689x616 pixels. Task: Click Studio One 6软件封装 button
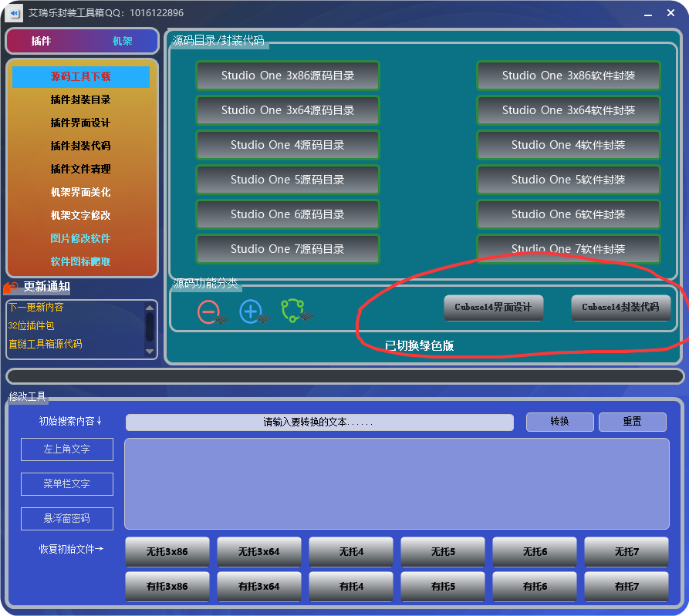tap(569, 214)
